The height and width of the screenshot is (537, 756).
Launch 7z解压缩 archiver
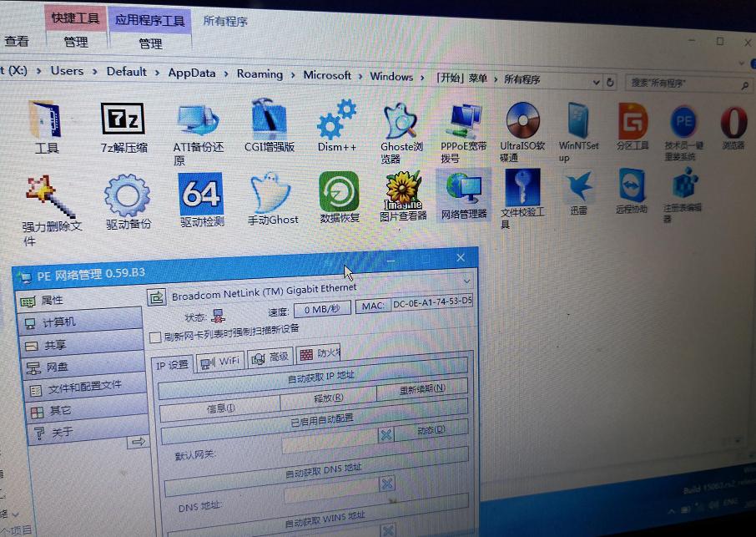124,123
